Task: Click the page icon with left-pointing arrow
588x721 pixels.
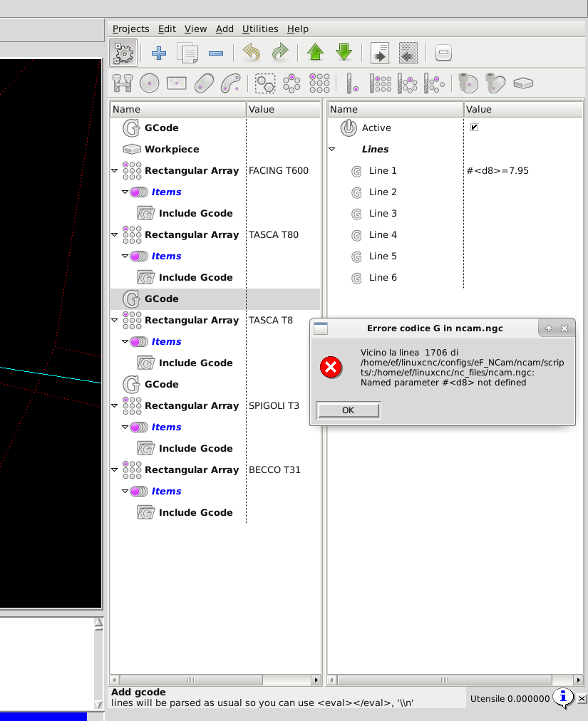Action: [x=408, y=53]
